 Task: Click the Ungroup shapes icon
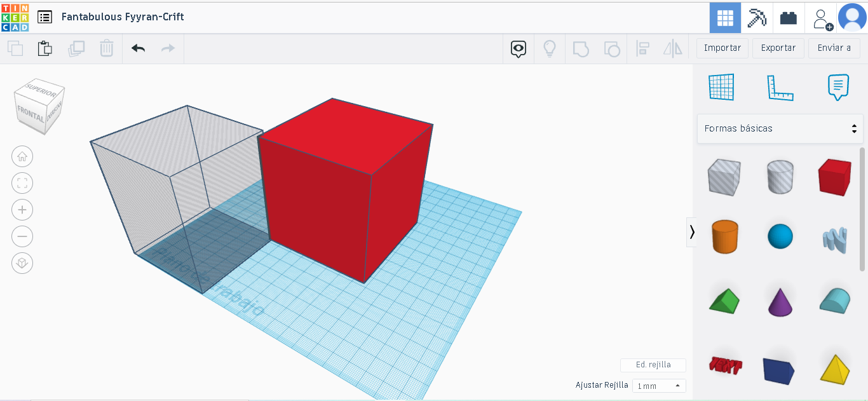(611, 48)
